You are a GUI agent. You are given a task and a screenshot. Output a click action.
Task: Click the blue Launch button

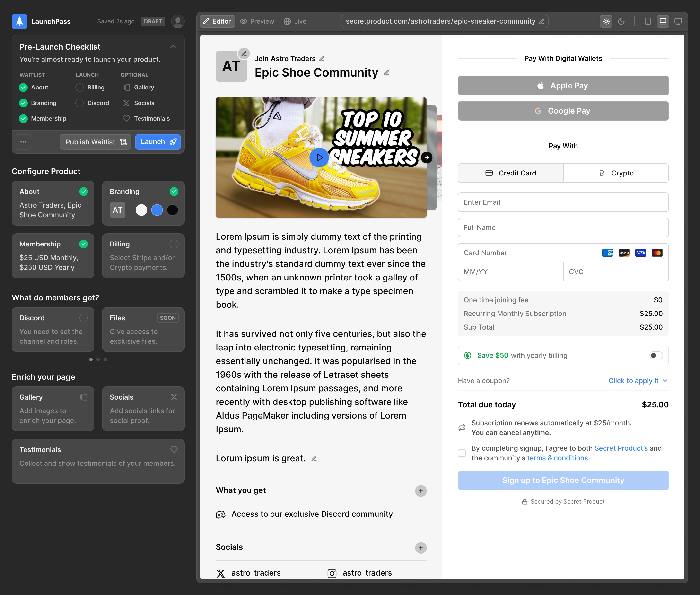coord(158,142)
